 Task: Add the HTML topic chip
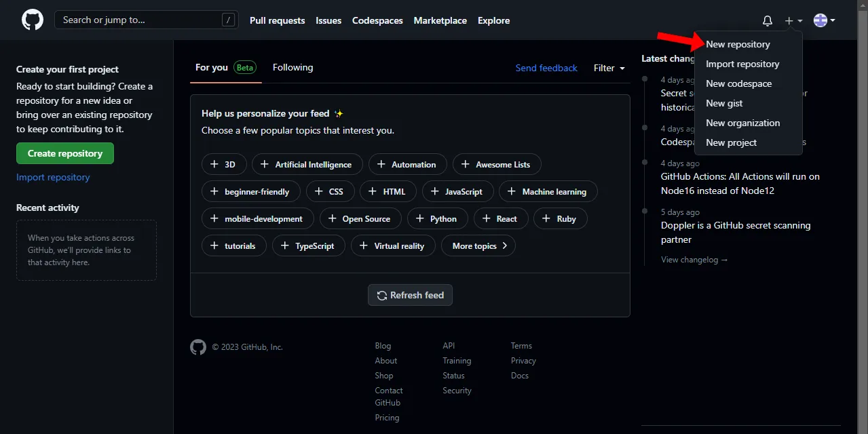[x=388, y=191]
